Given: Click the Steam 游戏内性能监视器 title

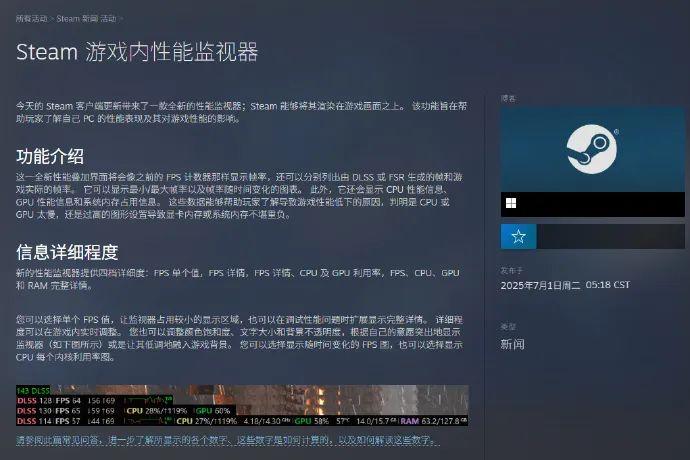Looking at the screenshot, I should 136,51.
